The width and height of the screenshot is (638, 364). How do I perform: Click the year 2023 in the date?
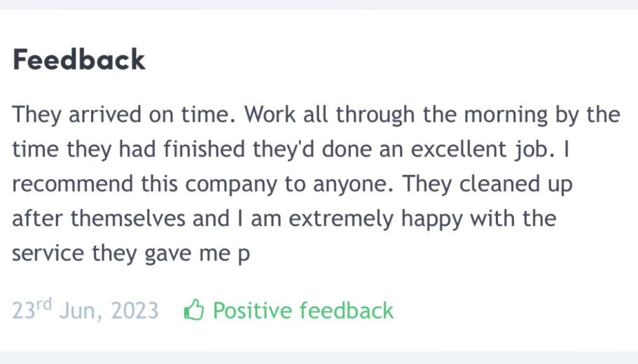134,311
